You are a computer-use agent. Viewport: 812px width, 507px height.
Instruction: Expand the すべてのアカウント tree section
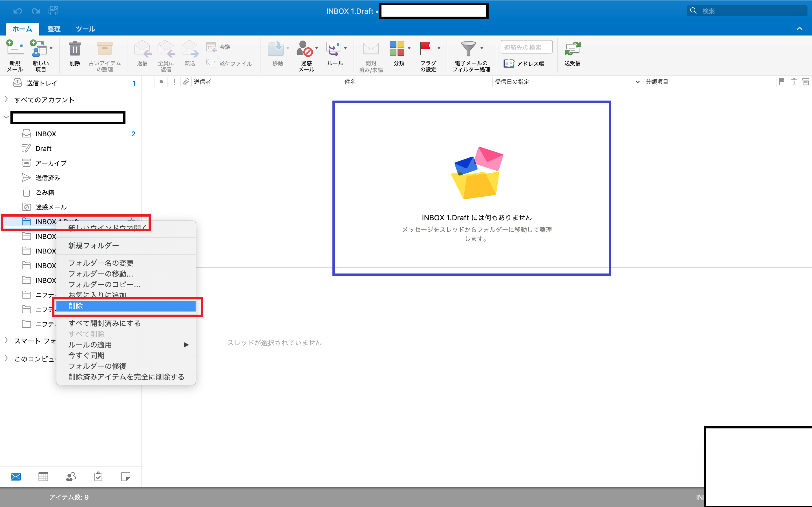6,99
